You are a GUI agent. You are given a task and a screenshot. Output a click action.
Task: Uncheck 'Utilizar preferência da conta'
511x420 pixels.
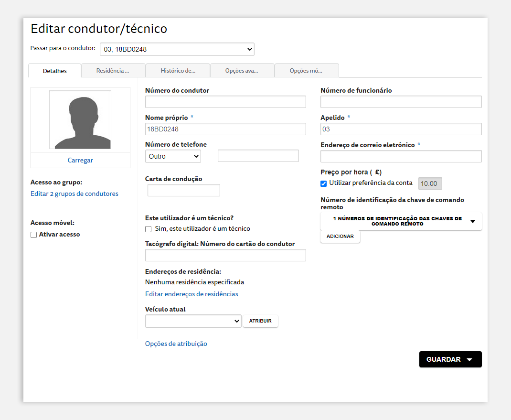pos(324,183)
